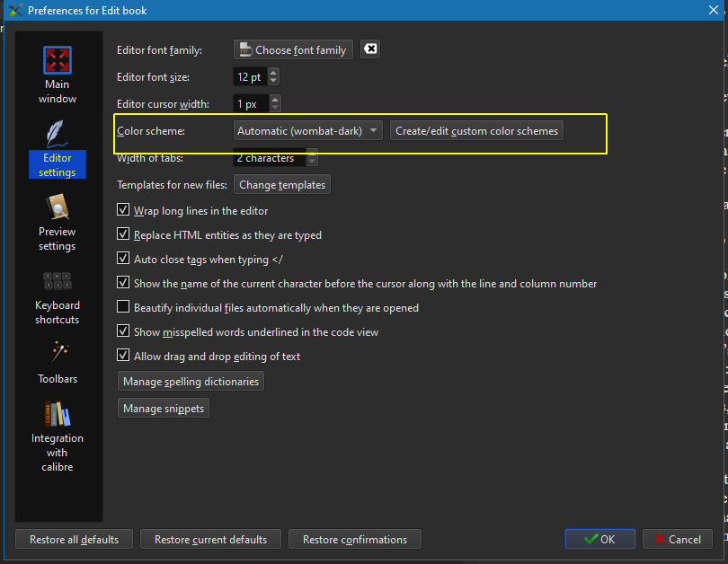This screenshot has width=728, height=564.
Task: Open Preview settings section icon
Action: 57,208
